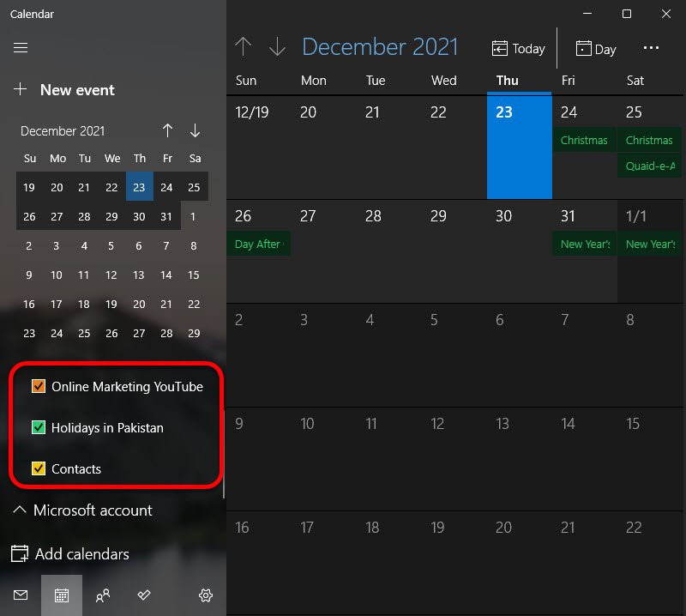Viewport: 686px width, 616px height.
Task: Switch to Day view
Action: click(596, 49)
